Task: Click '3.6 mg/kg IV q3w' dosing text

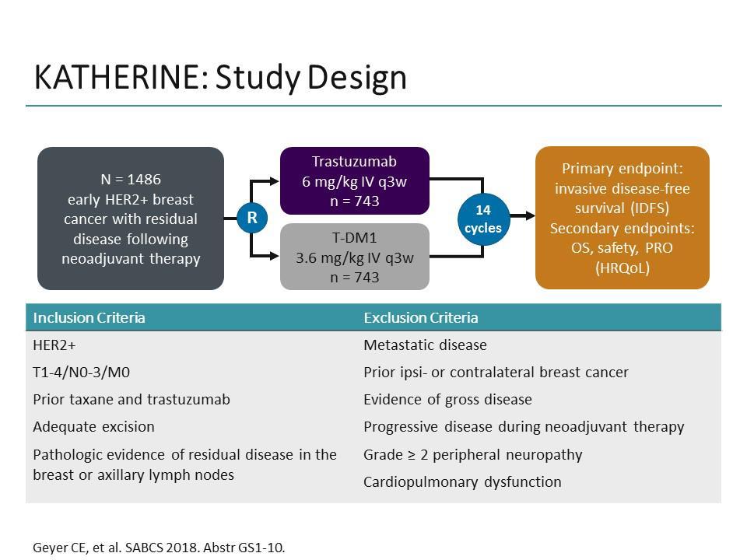Action: (x=355, y=258)
